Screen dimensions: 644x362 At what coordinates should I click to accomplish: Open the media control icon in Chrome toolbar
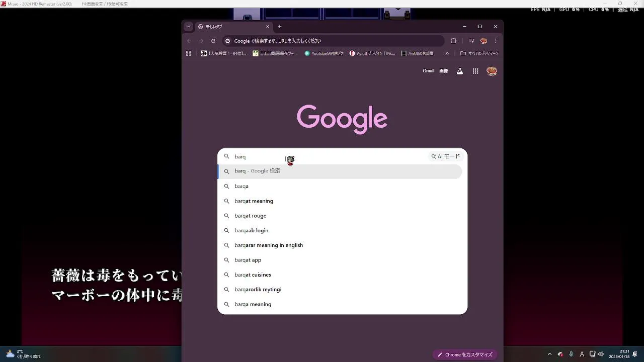(x=471, y=41)
